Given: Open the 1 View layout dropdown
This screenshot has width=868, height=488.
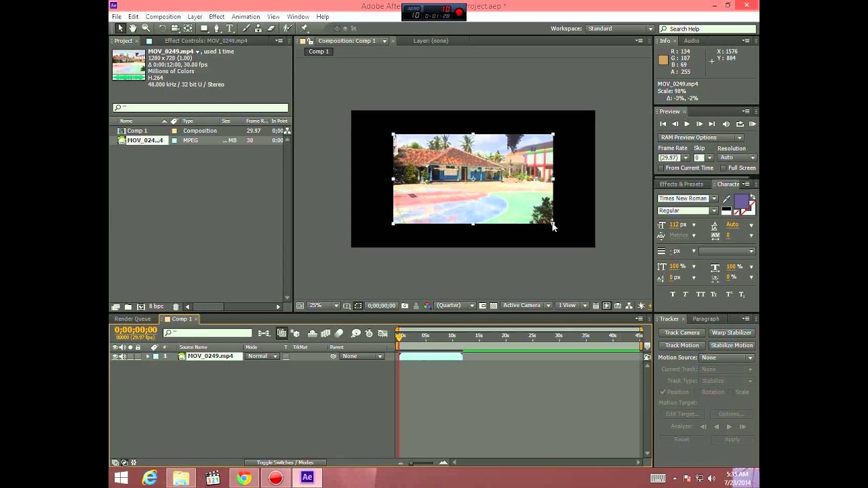Looking at the screenshot, I should [x=572, y=306].
